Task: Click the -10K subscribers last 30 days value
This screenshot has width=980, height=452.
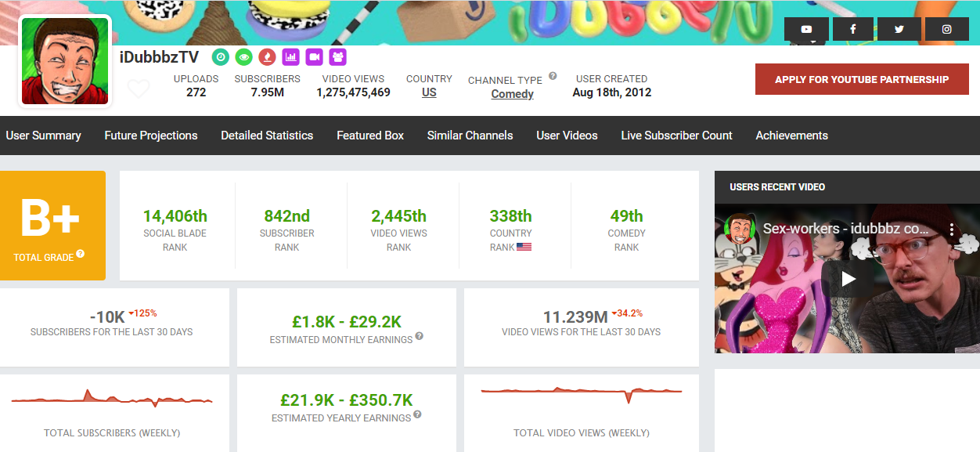Action: click(x=107, y=317)
